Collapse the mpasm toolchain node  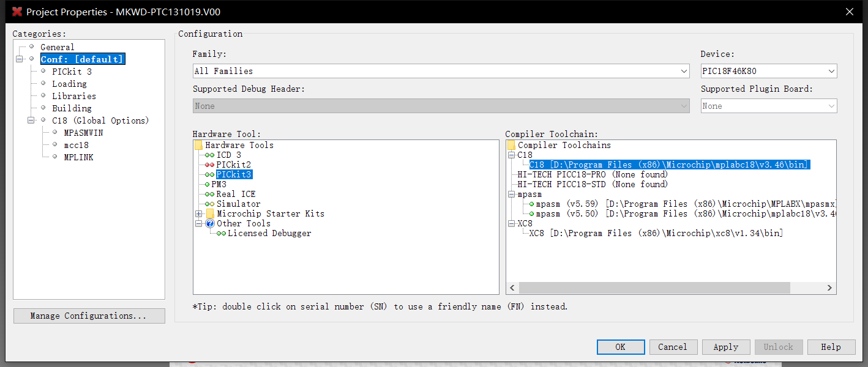tap(511, 194)
